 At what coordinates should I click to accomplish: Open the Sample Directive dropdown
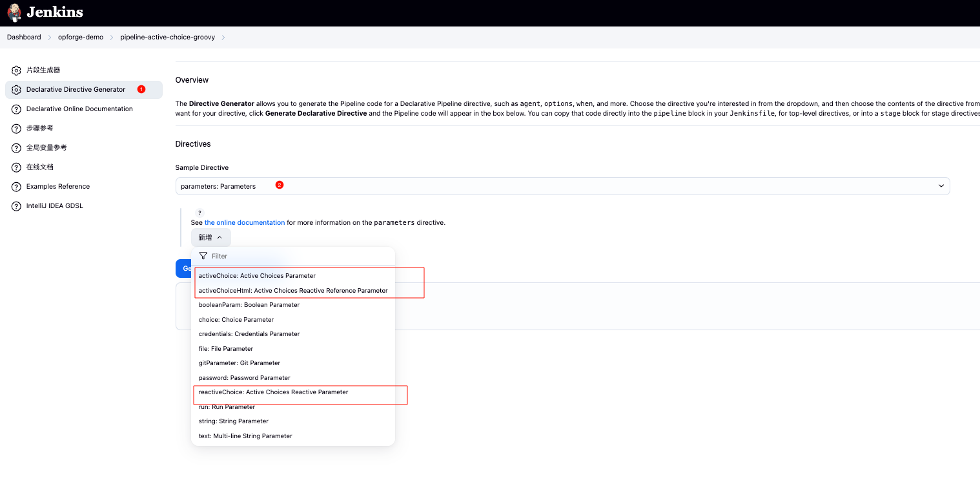point(562,186)
